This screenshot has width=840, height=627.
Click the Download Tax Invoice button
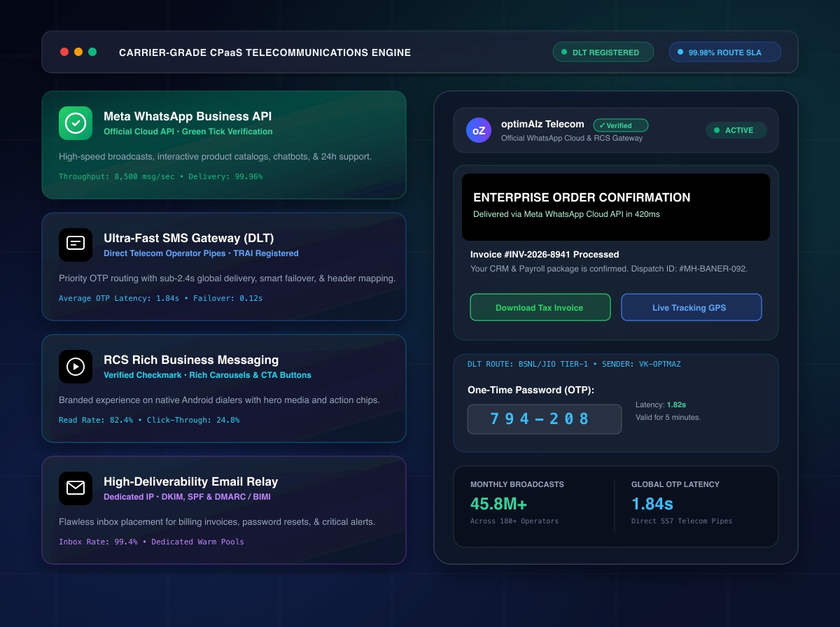click(540, 307)
